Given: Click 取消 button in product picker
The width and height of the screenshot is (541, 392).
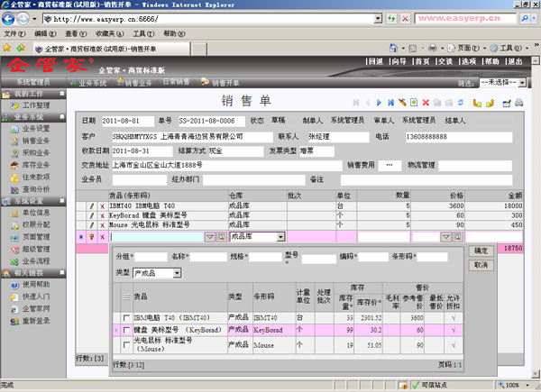Looking at the screenshot, I should [x=481, y=265].
